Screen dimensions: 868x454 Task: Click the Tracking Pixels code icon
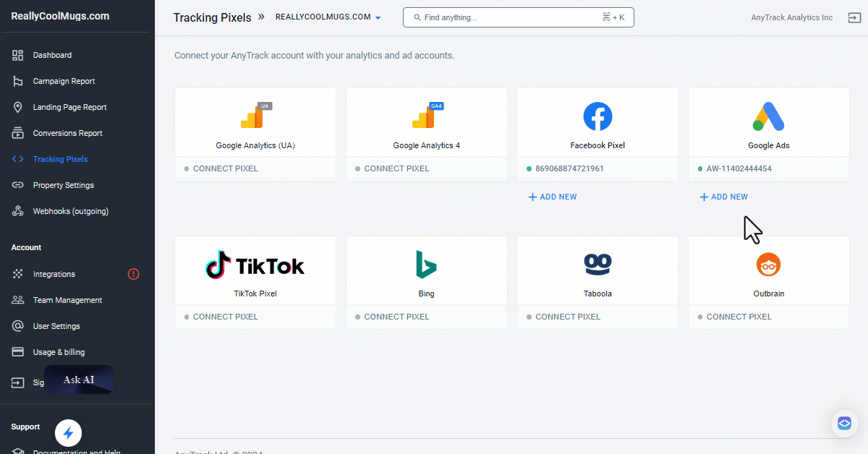(18, 159)
